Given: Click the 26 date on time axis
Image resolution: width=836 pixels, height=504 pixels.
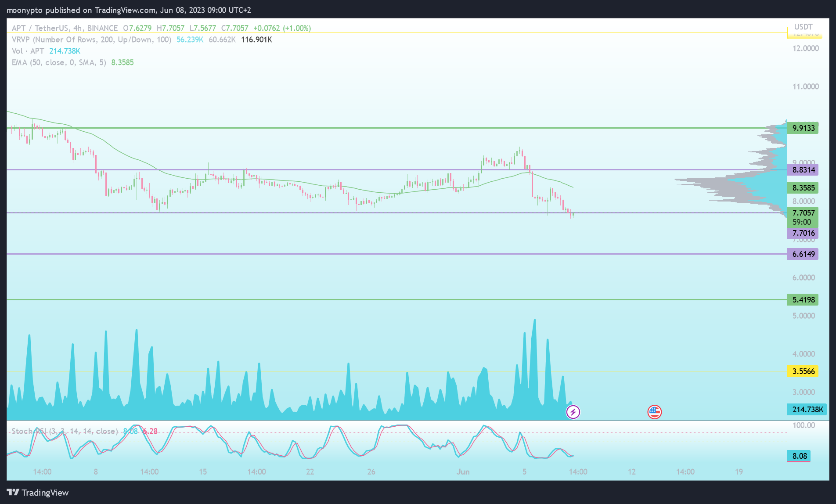Looking at the screenshot, I should point(371,472).
